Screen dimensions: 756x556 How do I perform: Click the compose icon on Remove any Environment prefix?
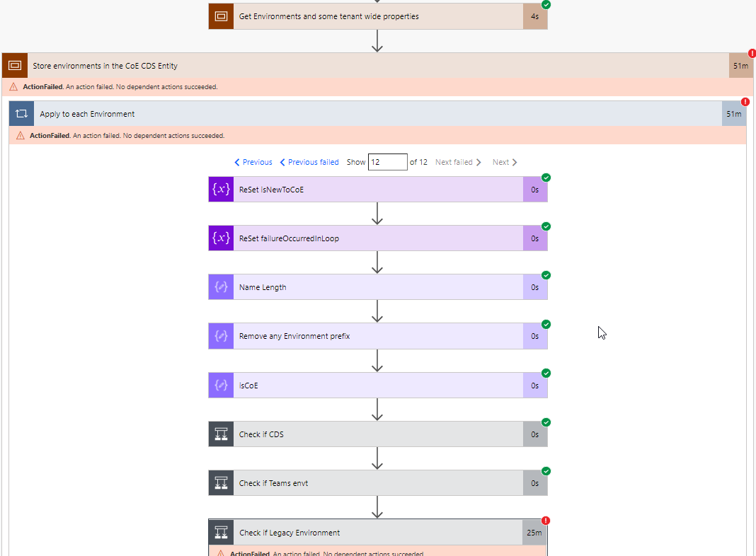tap(220, 335)
